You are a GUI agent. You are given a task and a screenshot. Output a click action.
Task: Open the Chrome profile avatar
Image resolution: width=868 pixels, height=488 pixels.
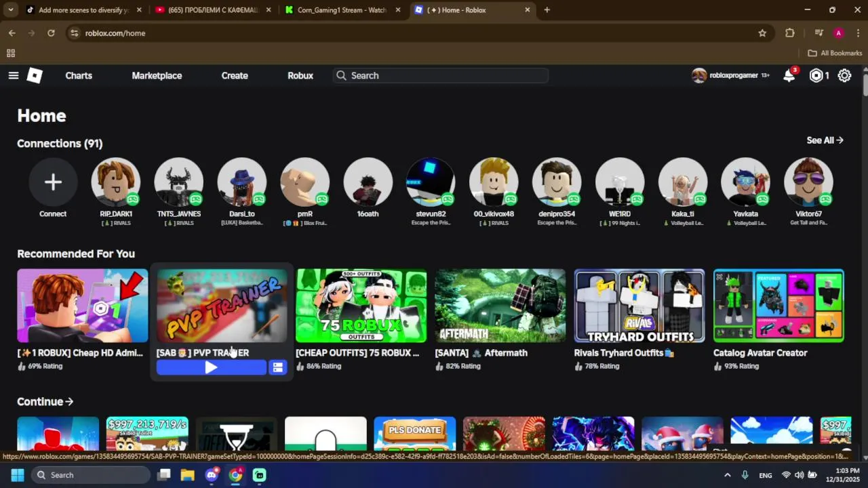pos(839,33)
